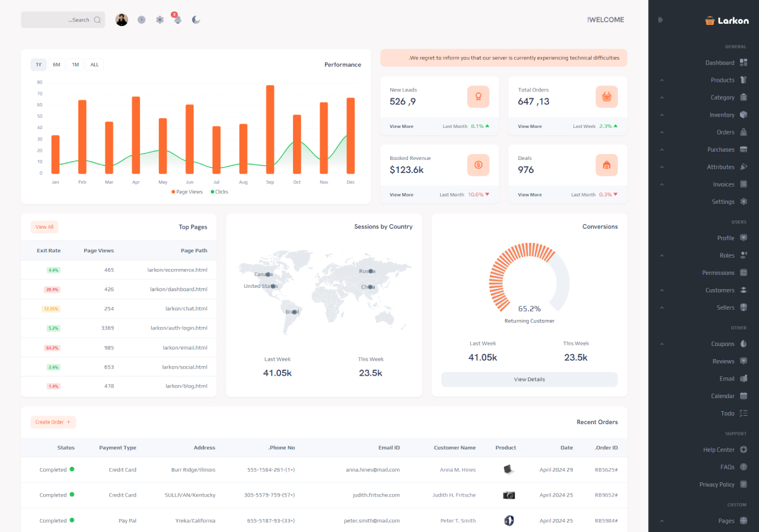This screenshot has width=759, height=532.
Task: Click the Sellers shop icon
Action: click(744, 307)
